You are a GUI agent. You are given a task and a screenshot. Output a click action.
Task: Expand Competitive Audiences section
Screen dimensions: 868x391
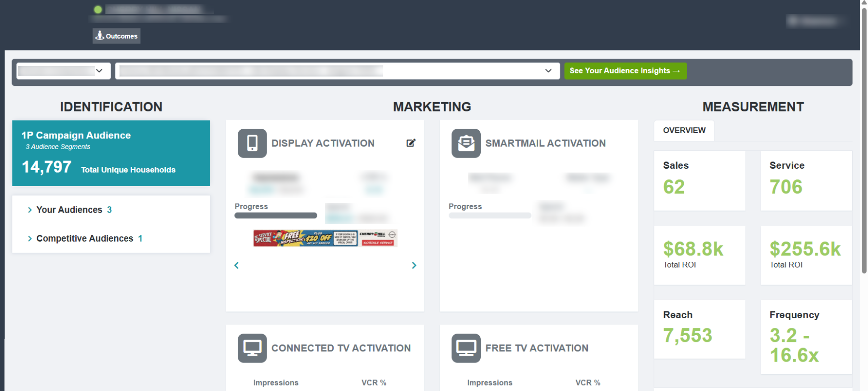[x=85, y=238]
